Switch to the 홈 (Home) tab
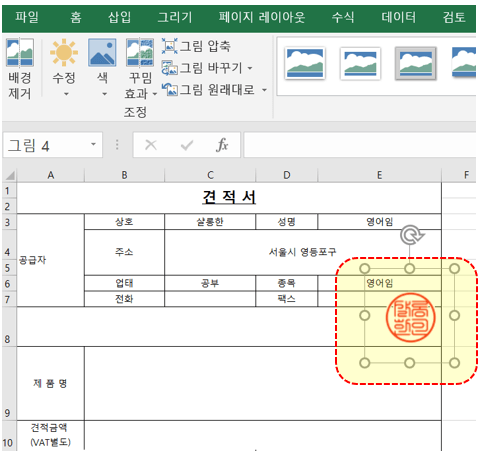This screenshot has height=459, width=484. 76,17
